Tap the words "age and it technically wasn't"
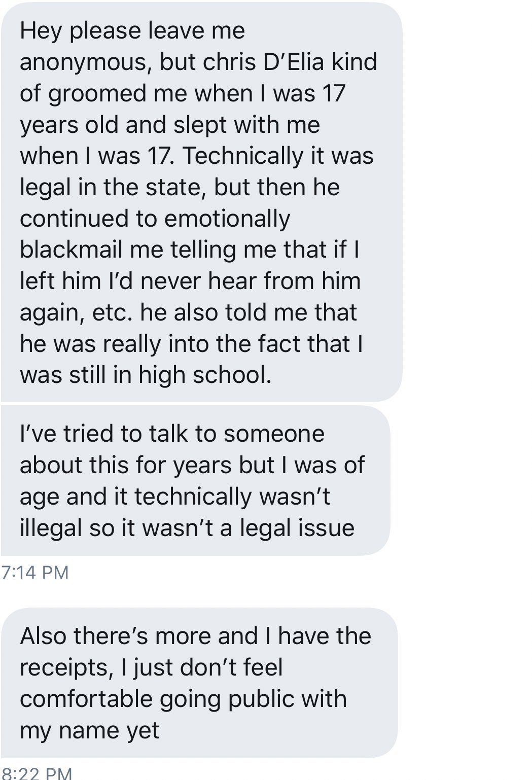This screenshot has width=532, height=780. click(175, 497)
